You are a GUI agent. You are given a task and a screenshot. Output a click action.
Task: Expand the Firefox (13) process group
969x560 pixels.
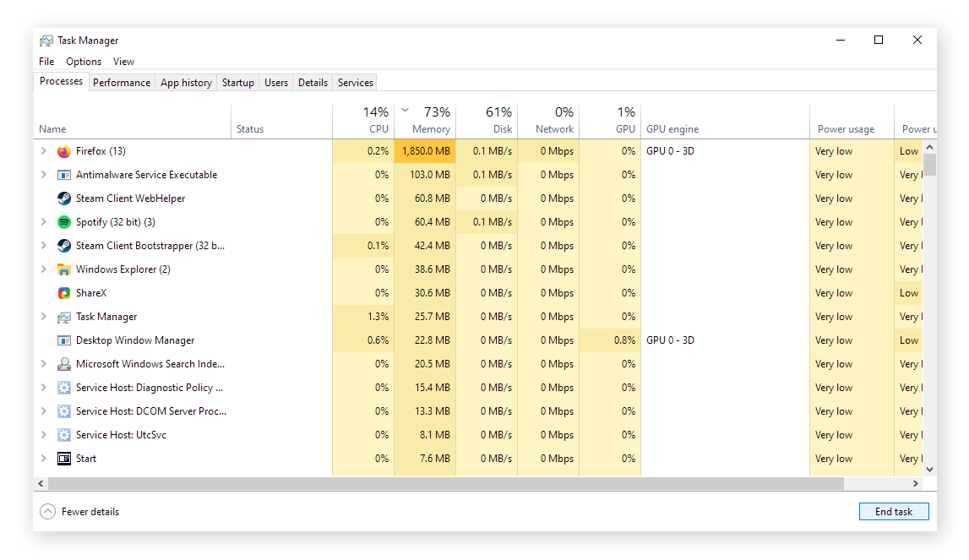click(x=45, y=151)
